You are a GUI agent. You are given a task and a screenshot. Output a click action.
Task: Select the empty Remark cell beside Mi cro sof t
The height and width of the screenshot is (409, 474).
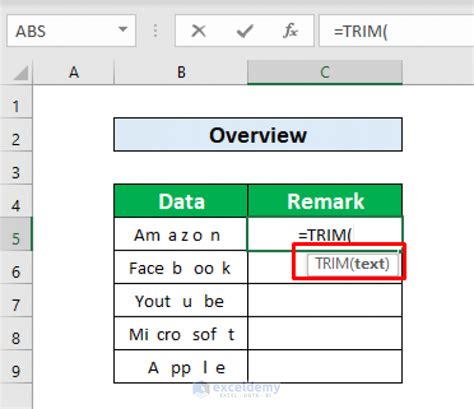click(x=325, y=333)
